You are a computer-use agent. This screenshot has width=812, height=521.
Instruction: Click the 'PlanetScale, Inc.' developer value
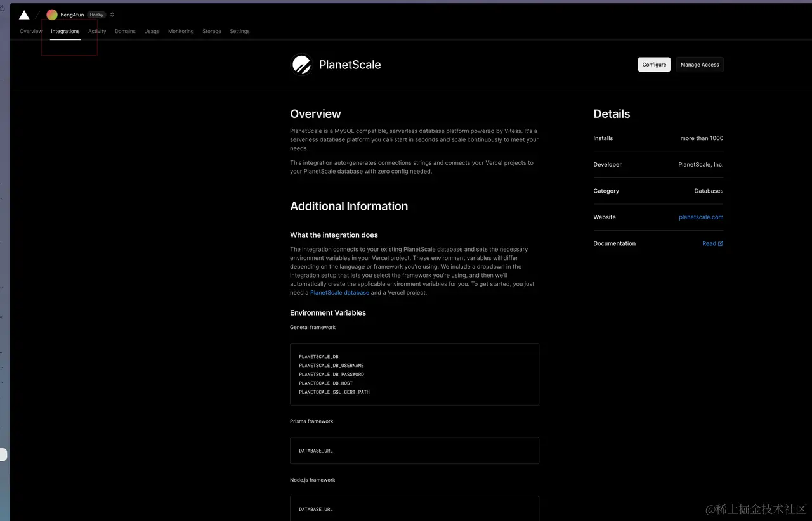point(700,165)
